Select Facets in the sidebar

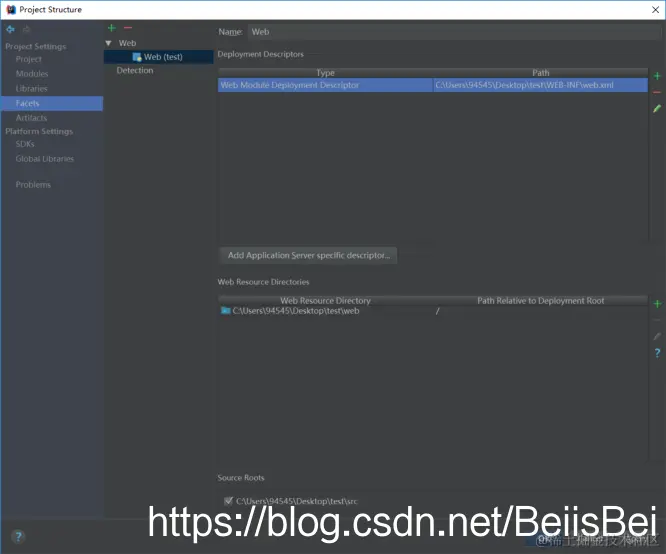pos(52,103)
